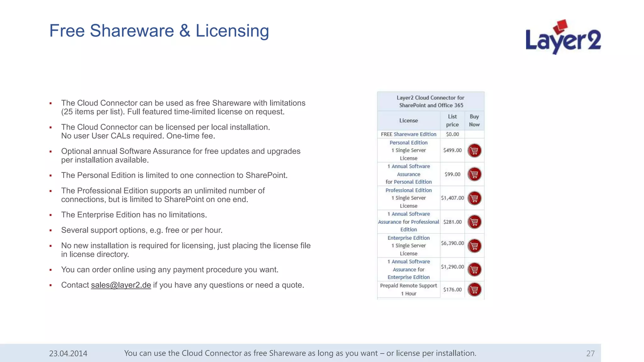Image resolution: width=644 pixels, height=362 pixels.
Task: Open the Shareware Edition link
Action: [415, 134]
